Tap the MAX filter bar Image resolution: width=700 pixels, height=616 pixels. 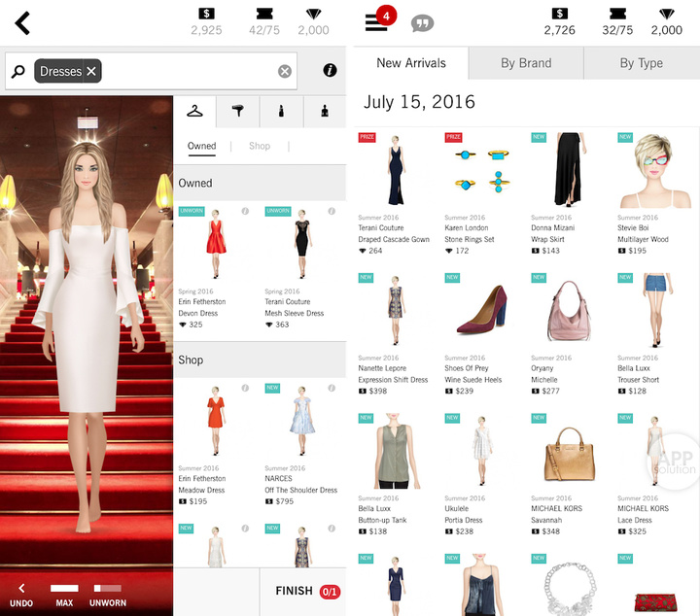(64, 595)
